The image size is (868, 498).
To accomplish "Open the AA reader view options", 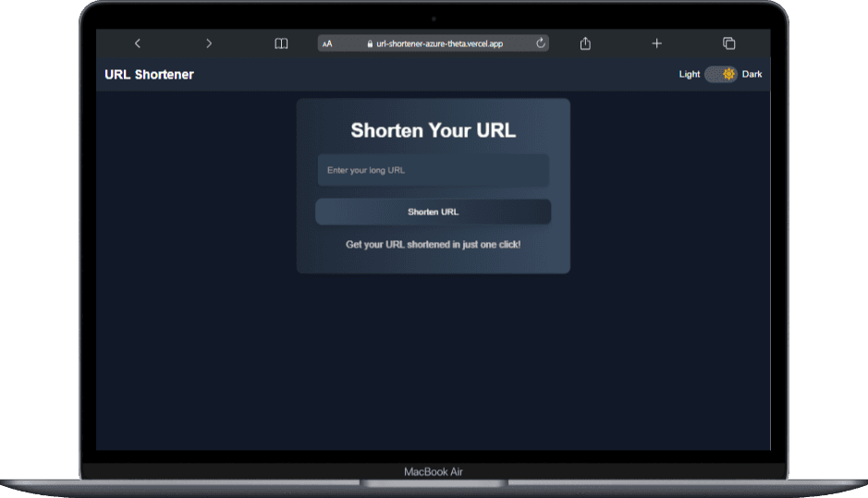I will (x=327, y=43).
